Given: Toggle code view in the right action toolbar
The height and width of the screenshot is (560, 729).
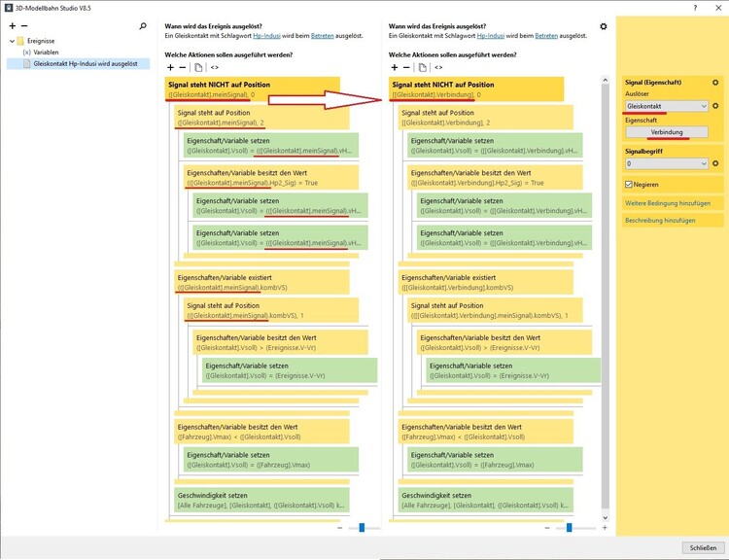Looking at the screenshot, I should click(x=439, y=67).
